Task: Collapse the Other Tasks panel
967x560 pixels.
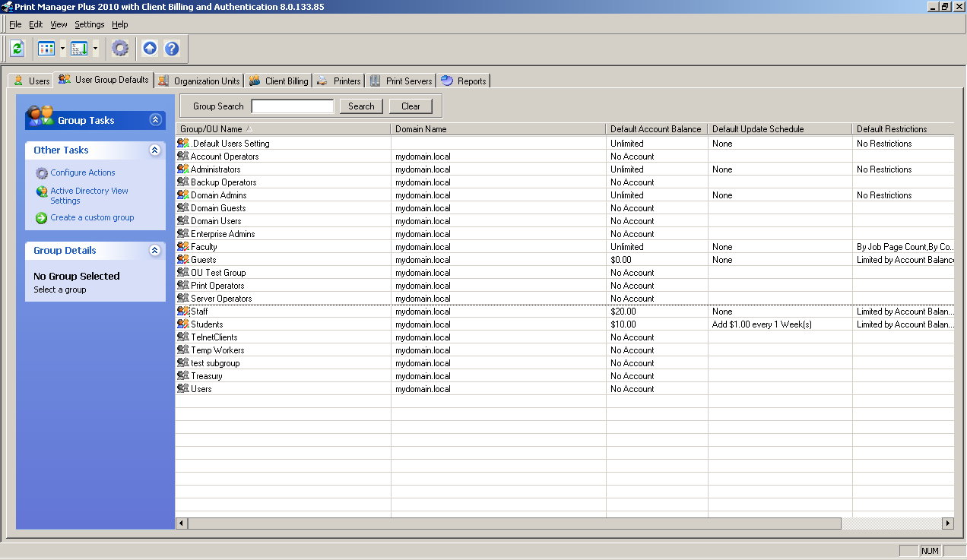Action: [155, 150]
